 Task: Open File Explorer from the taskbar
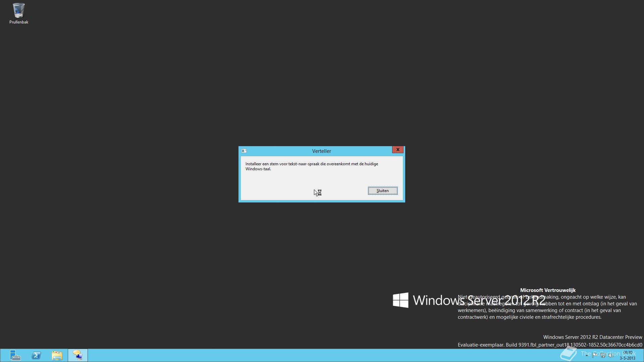57,355
